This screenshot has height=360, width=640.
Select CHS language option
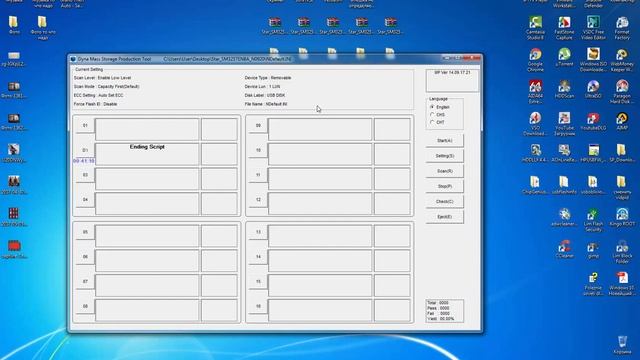pos(432,115)
